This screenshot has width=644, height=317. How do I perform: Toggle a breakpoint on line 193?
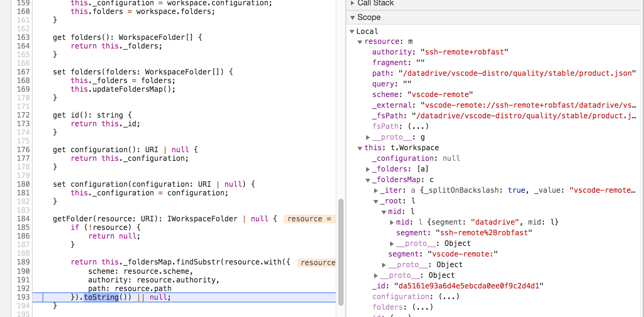pos(23,297)
